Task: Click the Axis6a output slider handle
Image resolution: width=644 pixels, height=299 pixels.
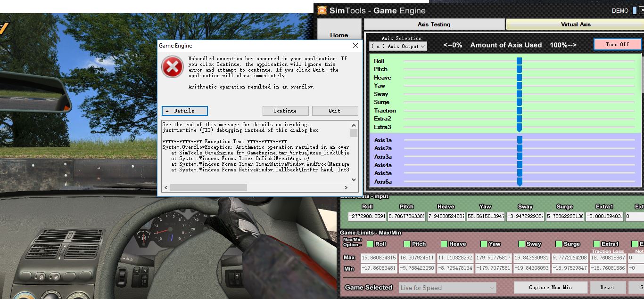Action: (520, 182)
